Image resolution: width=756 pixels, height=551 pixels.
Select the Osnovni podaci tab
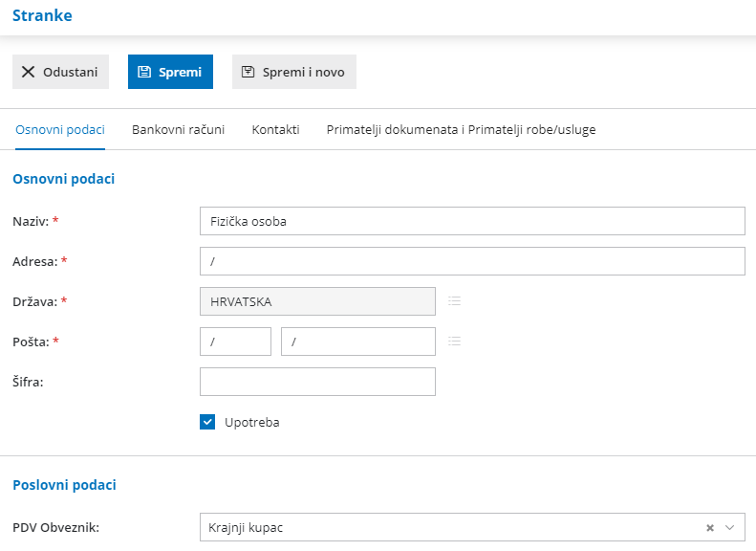[x=60, y=129]
